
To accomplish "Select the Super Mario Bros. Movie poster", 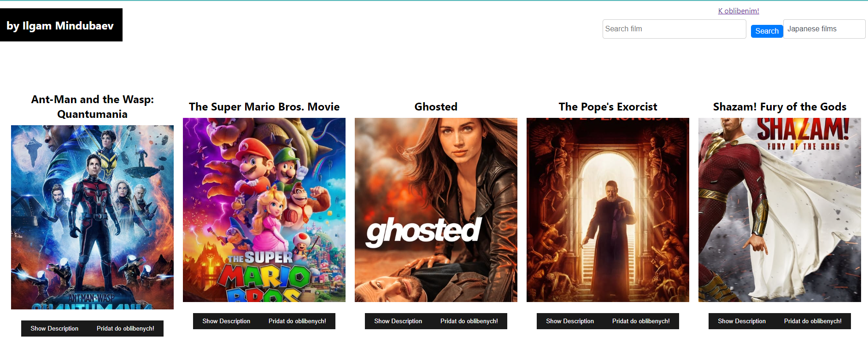I will pos(264,210).
